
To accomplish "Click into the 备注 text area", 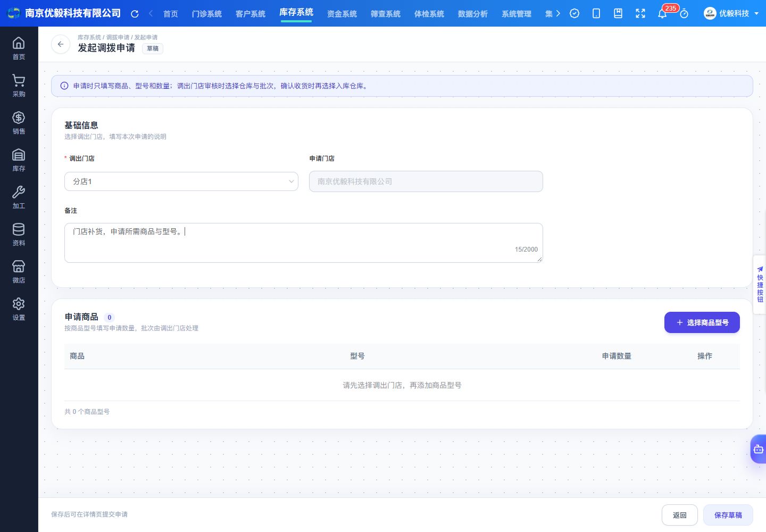I will 304,243.
